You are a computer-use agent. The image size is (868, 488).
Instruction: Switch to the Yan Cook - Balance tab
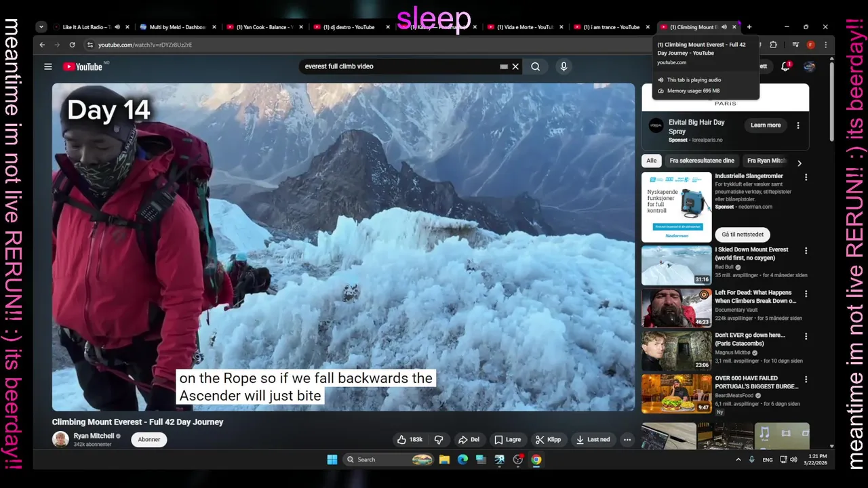click(264, 27)
